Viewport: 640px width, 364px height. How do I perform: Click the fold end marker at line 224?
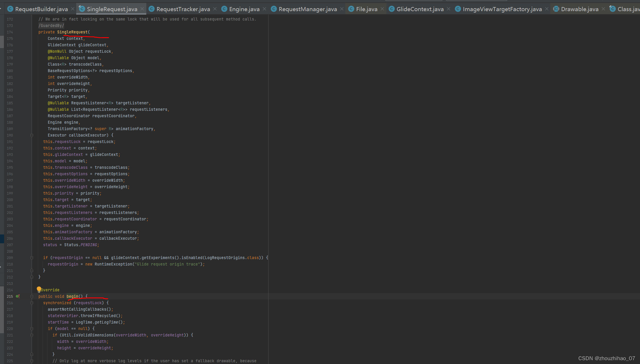[32, 354]
